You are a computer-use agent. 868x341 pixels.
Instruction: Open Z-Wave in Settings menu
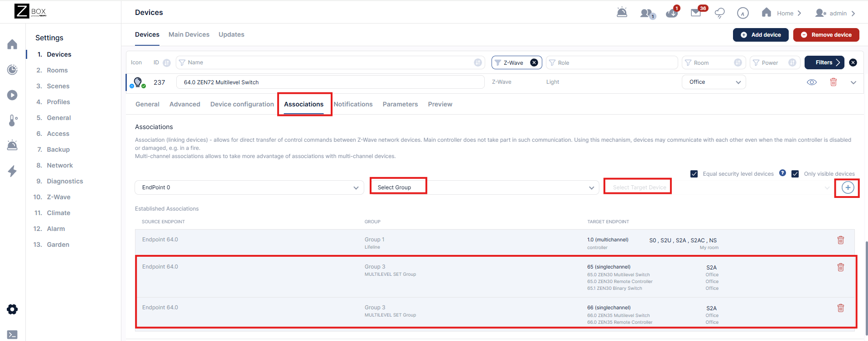click(x=58, y=197)
